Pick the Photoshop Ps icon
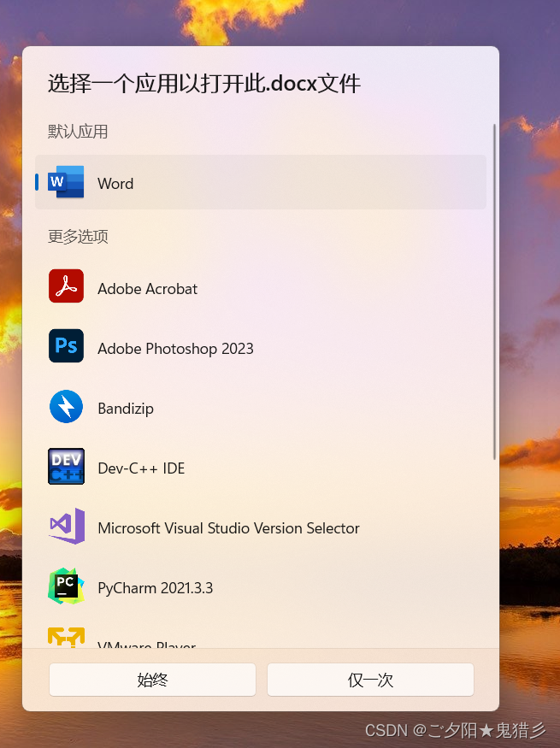 click(x=67, y=346)
